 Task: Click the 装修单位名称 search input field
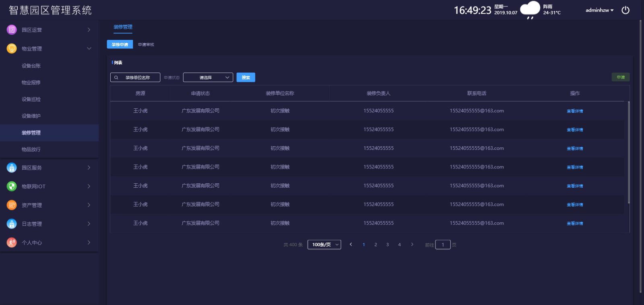(137, 77)
